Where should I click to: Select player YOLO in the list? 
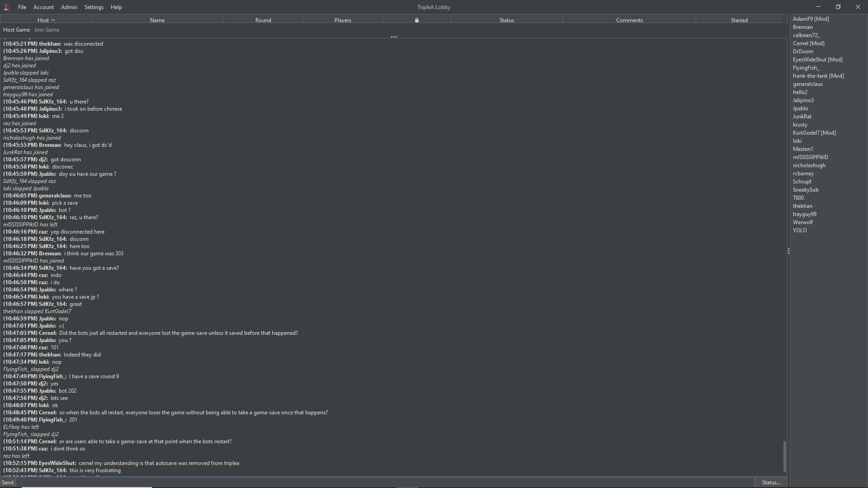pos(800,230)
